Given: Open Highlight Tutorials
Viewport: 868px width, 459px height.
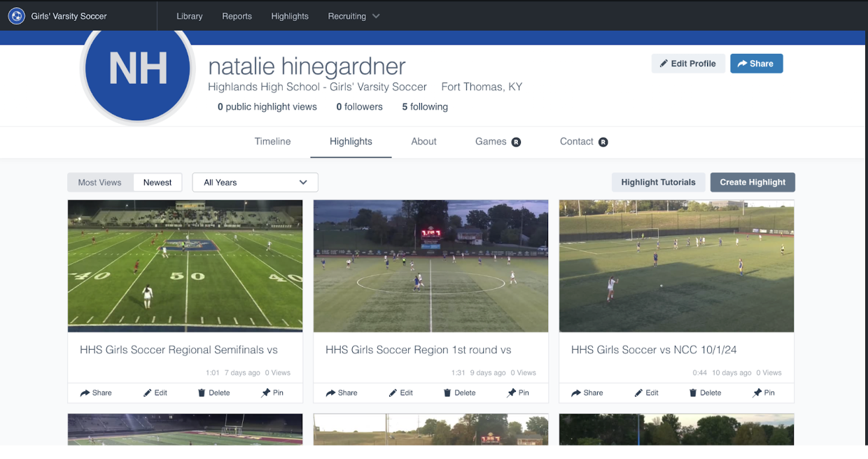Looking at the screenshot, I should [x=658, y=183].
